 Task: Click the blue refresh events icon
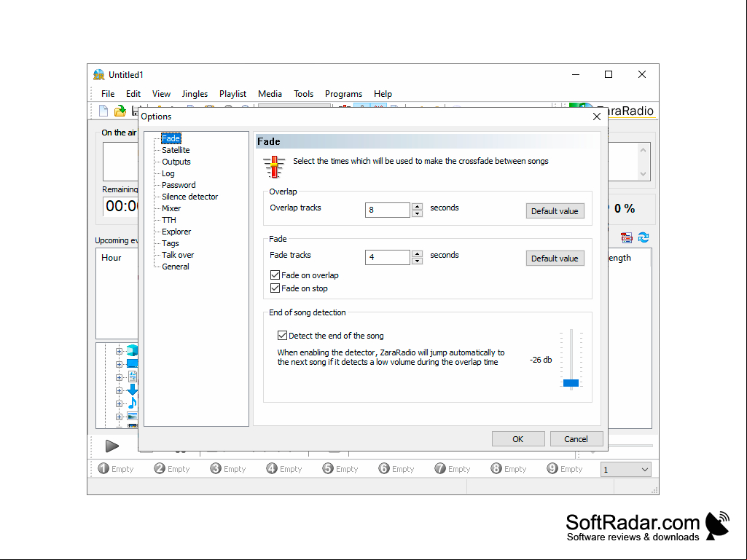(644, 237)
